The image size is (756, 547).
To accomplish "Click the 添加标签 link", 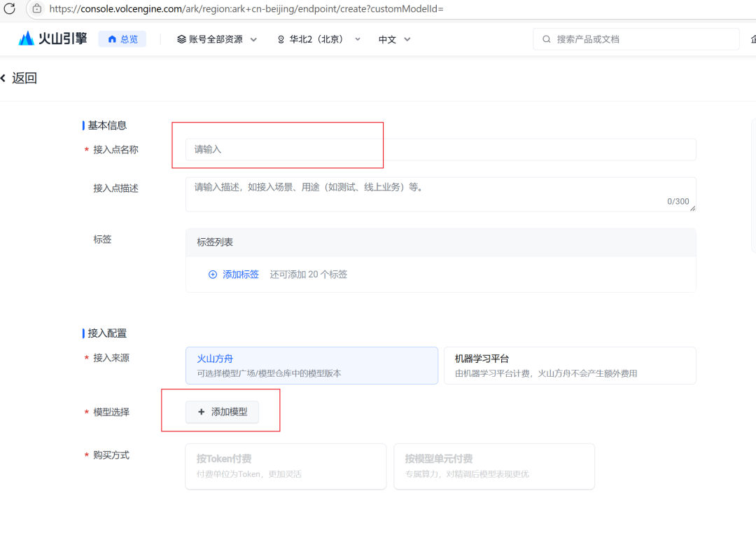I will coord(241,275).
